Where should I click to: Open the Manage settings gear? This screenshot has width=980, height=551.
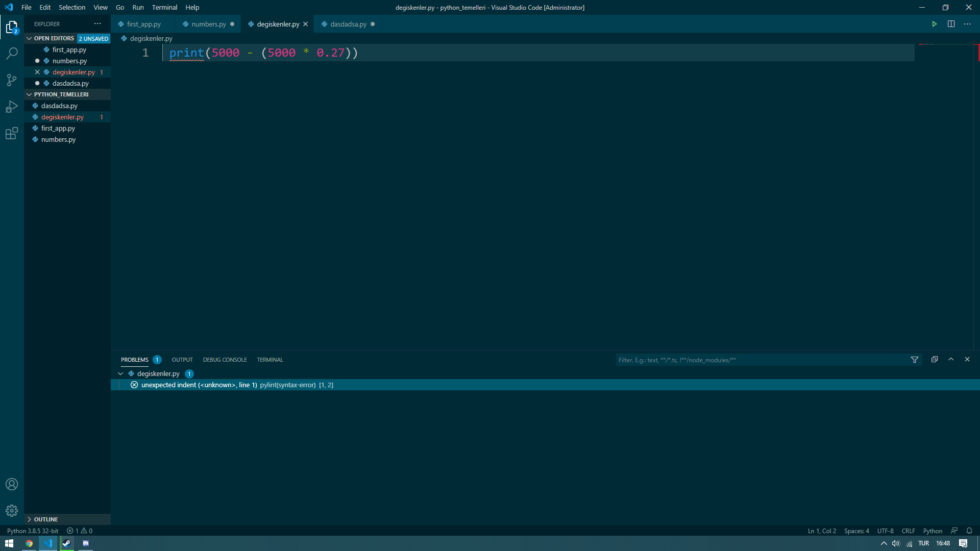point(12,511)
